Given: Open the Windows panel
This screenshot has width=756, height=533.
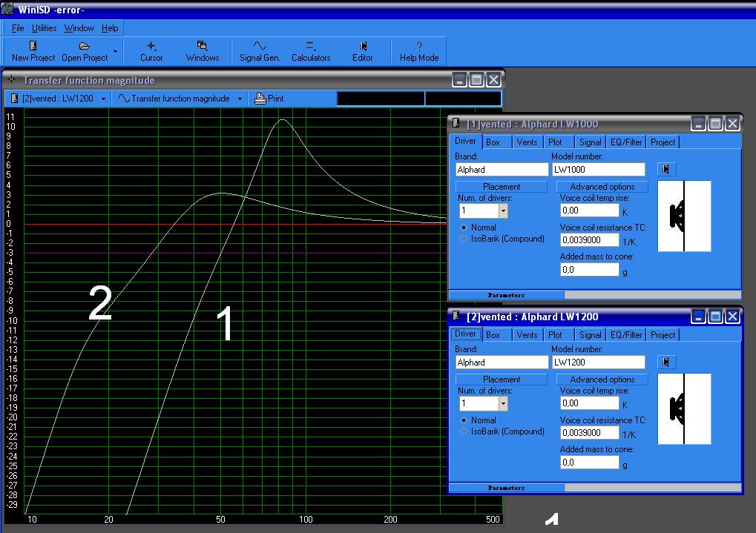Looking at the screenshot, I should (x=202, y=50).
